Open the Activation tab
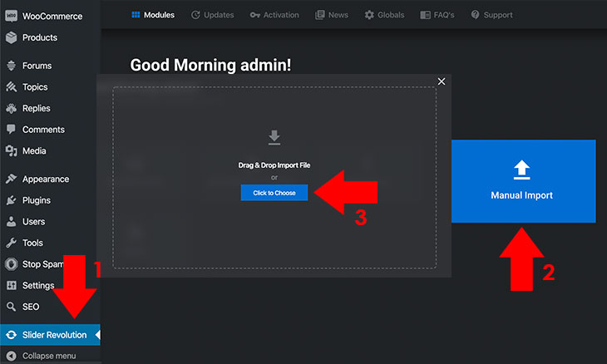607x364 pixels. point(274,15)
